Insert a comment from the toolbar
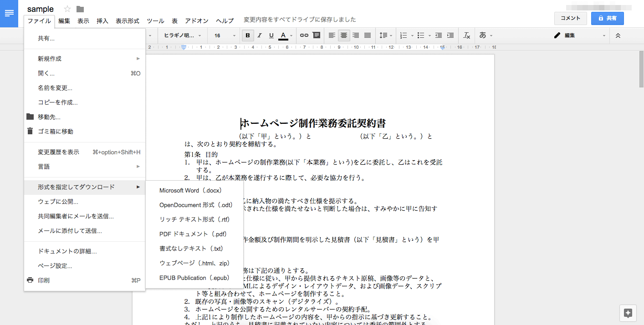Image resolution: width=644 pixels, height=325 pixels. coord(316,36)
